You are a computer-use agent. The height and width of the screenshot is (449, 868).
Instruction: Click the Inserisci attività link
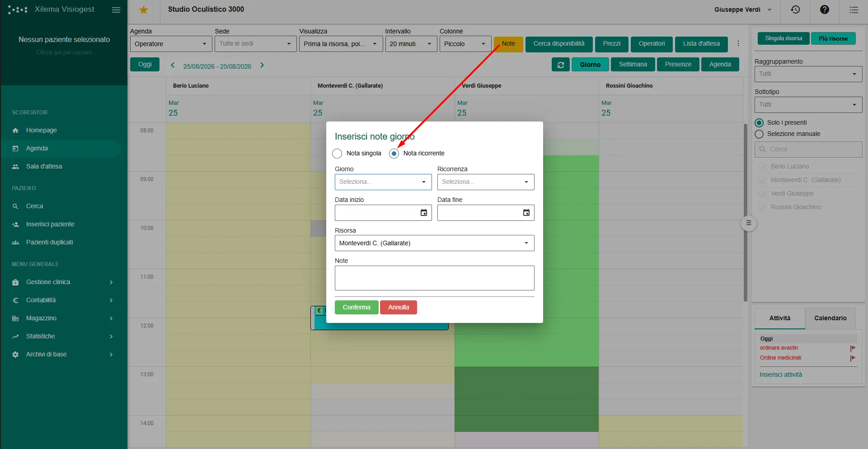tap(780, 374)
